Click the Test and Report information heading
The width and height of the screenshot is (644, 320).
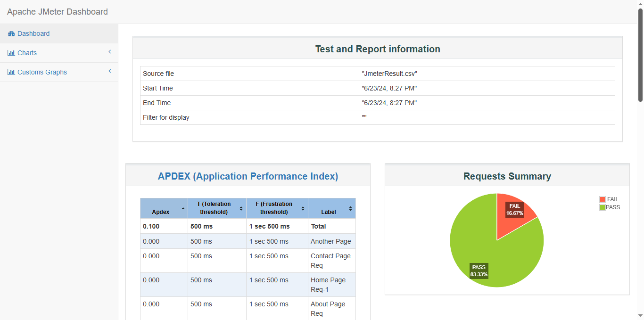(x=378, y=49)
